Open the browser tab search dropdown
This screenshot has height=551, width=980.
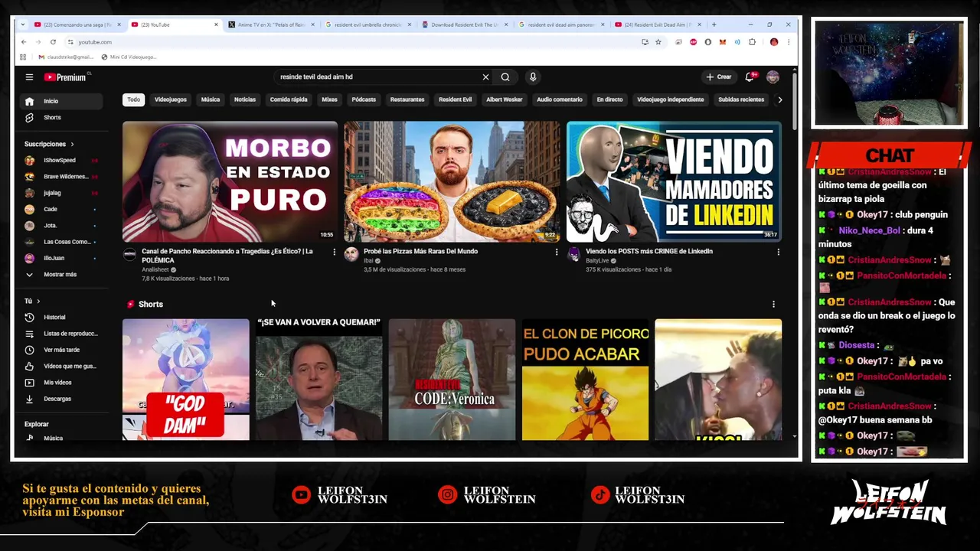(x=22, y=24)
